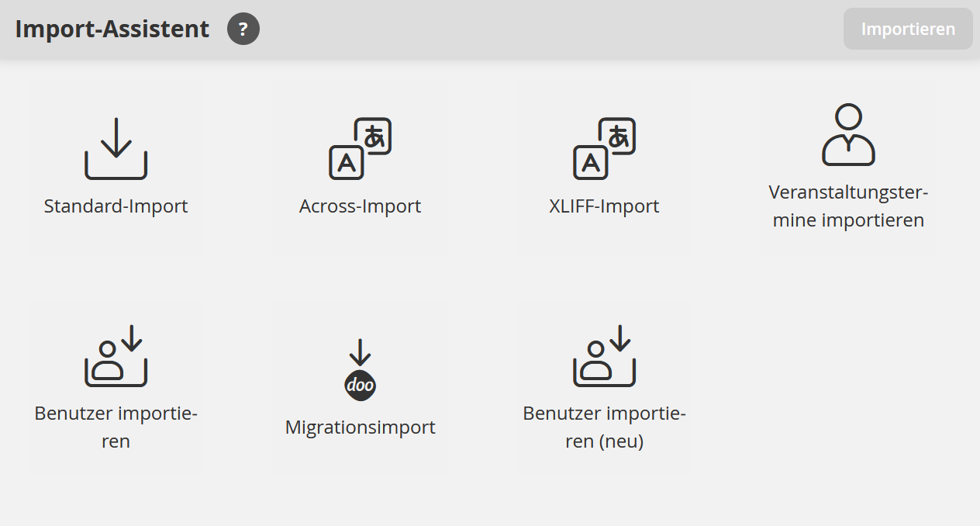Click the downward arrow above doo logo
Screen dimensions: 980x526
pos(360,353)
